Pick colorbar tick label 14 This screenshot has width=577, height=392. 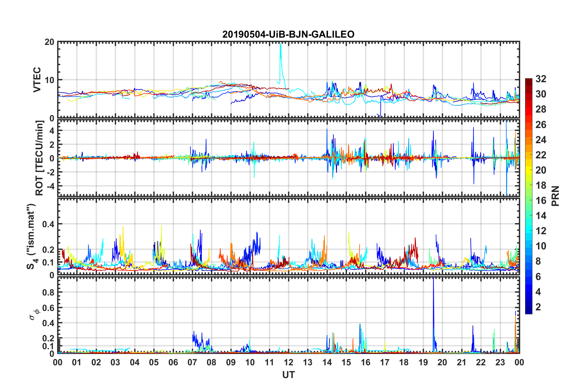541,215
